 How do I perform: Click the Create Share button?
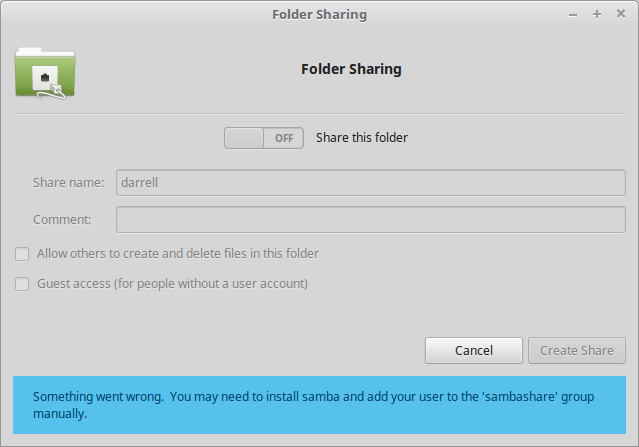click(x=576, y=350)
